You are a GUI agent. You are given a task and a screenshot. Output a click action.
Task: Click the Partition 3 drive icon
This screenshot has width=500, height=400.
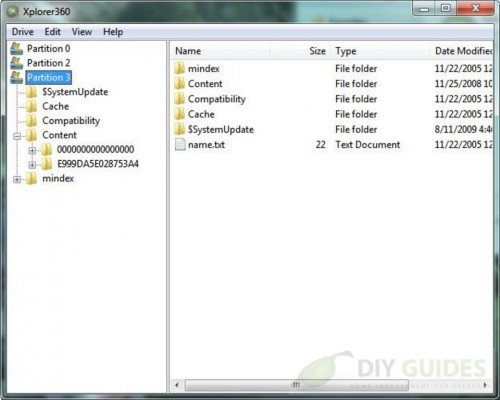coord(17,77)
